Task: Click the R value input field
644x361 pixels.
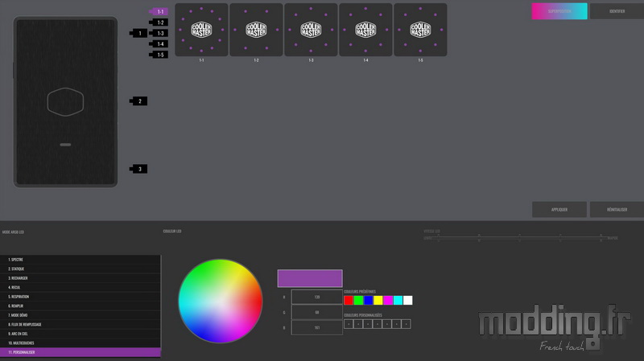Action: [x=316, y=297]
